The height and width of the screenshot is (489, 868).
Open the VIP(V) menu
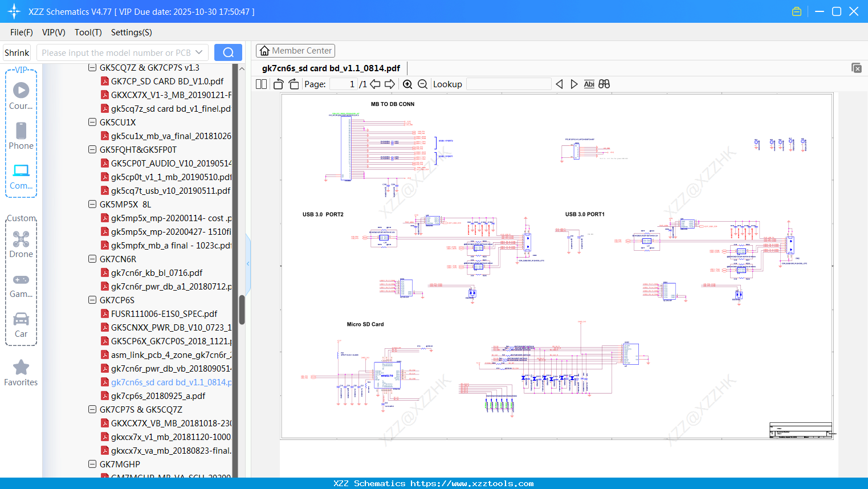[54, 32]
